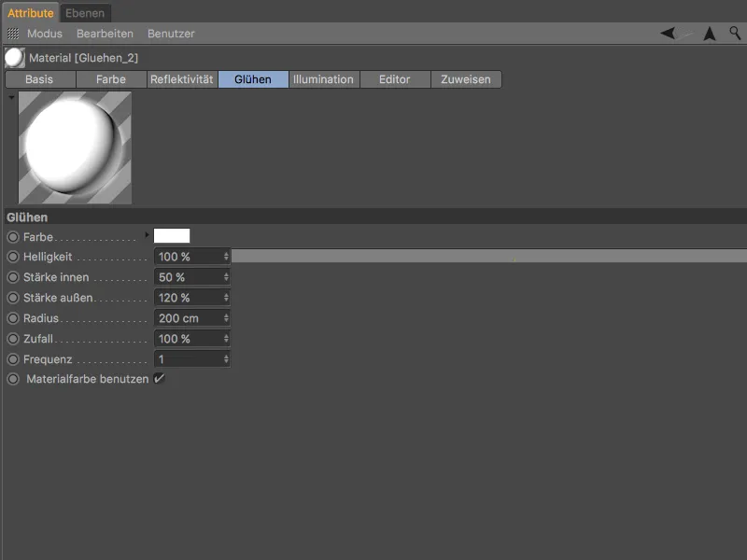
Task: Click the Material [Gluehen_2] title text
Action: coord(83,58)
